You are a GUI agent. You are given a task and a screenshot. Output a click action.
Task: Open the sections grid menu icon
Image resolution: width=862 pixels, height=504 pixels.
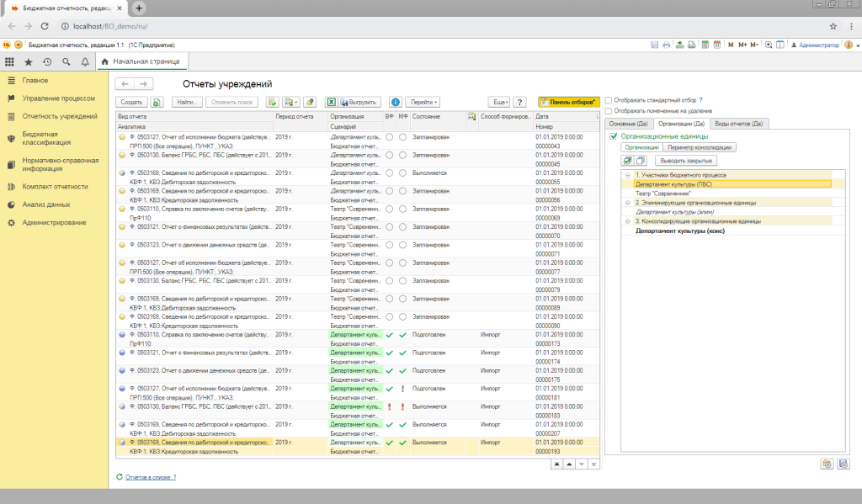(x=10, y=61)
